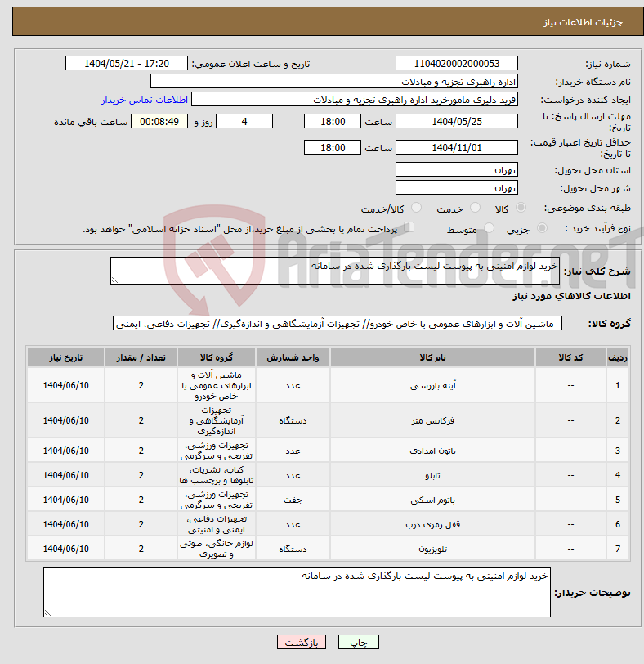The height and width of the screenshot is (664, 644).
Task: Click the نام کالا column header
Action: pos(432,357)
